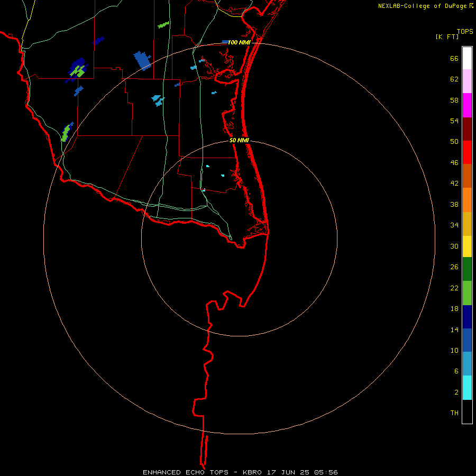This screenshot has height=476, width=476.
Task: Click the light pink swatch between 62 and 58
Action: 467,81
